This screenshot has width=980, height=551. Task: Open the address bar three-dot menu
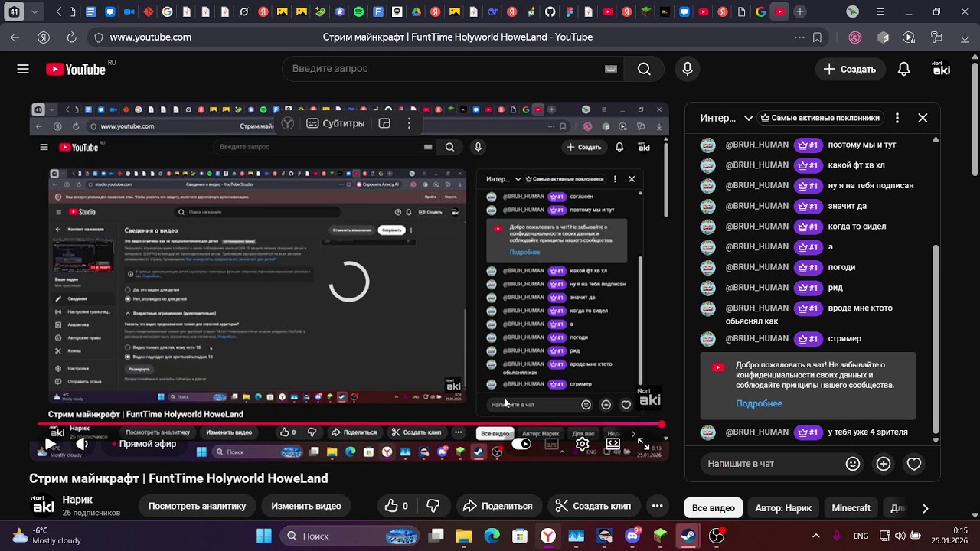click(799, 37)
